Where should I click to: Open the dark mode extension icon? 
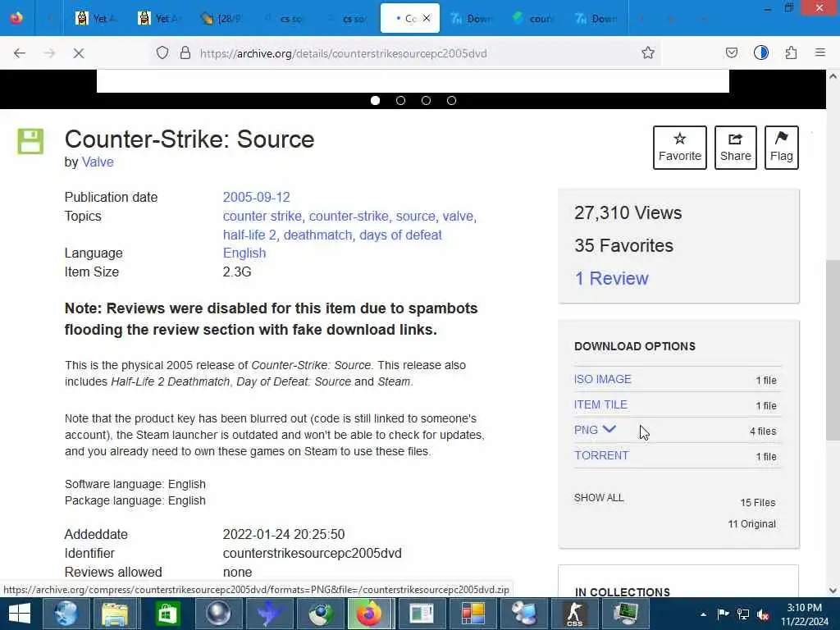(x=761, y=52)
